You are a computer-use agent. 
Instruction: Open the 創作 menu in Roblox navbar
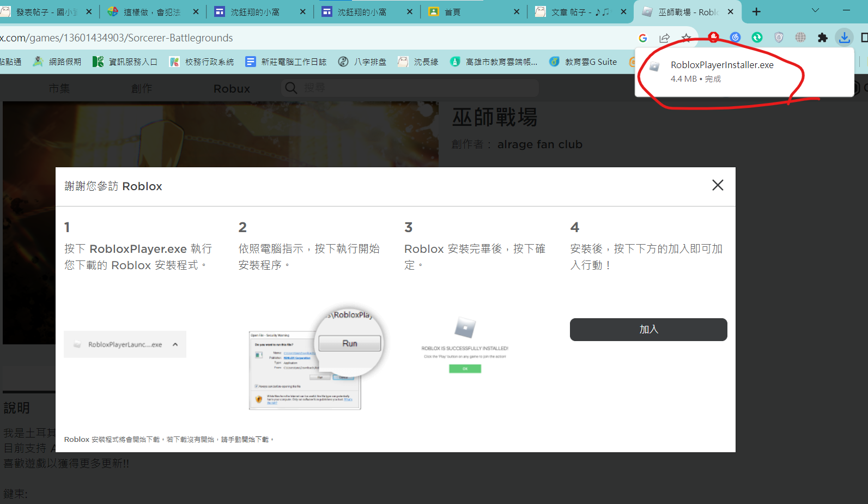[142, 88]
